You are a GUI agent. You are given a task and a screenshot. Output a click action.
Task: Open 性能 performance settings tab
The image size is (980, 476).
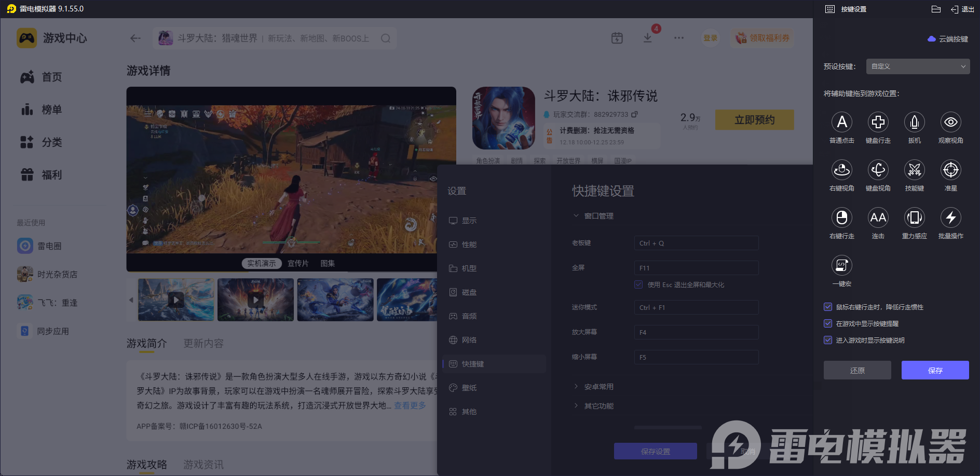(x=494, y=244)
